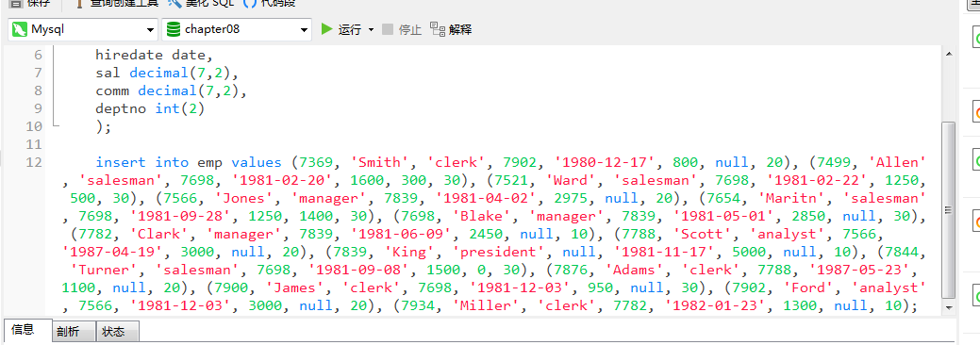Open the Mysql connection dropdown
Screen dimensions: 980x345
tap(82, 29)
